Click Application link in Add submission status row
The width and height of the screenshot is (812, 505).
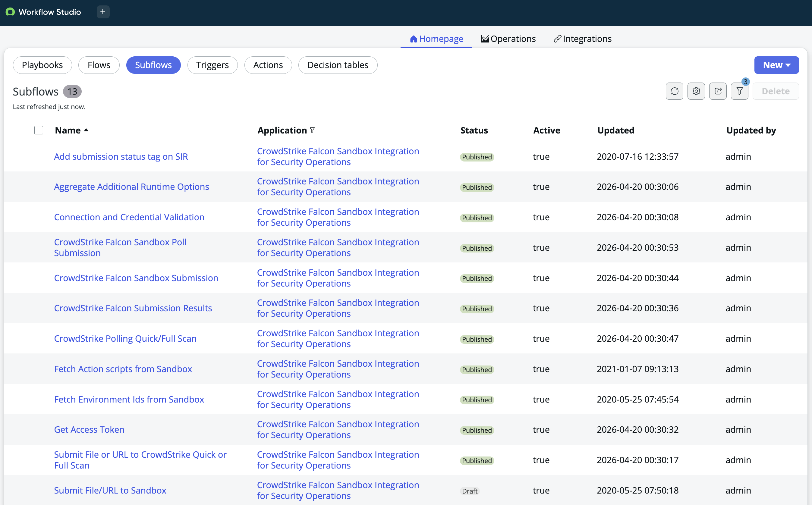(x=338, y=156)
